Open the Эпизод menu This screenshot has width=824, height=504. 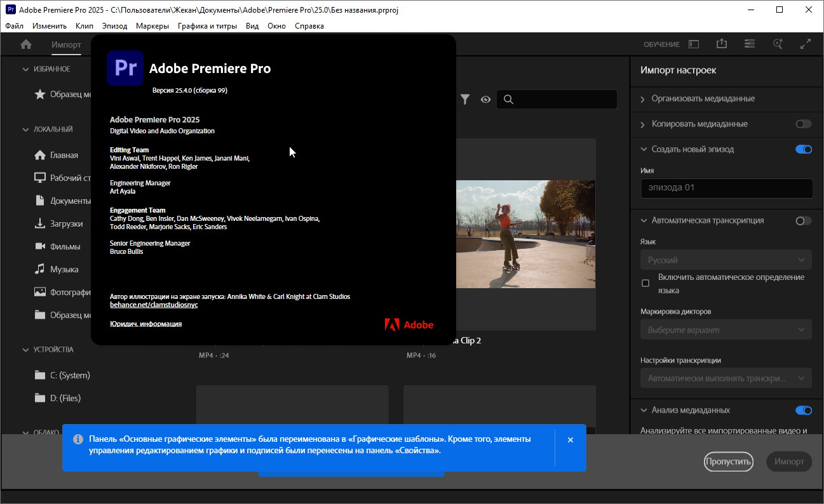(114, 26)
